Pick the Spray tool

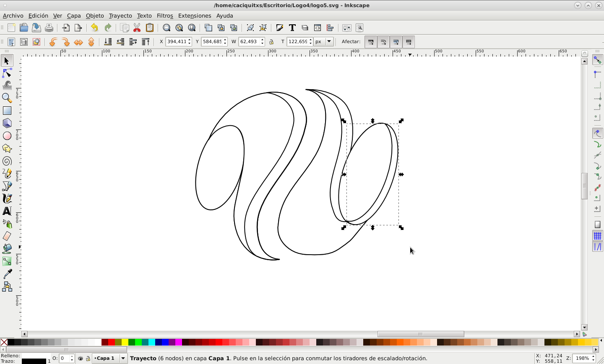(x=7, y=224)
